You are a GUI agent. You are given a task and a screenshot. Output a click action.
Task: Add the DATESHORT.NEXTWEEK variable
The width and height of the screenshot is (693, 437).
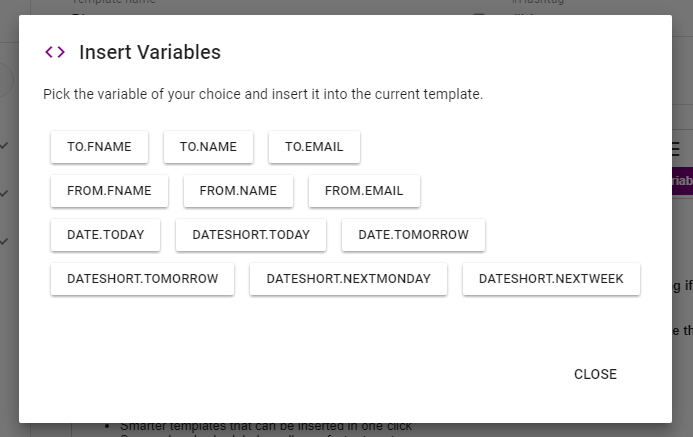pos(551,279)
